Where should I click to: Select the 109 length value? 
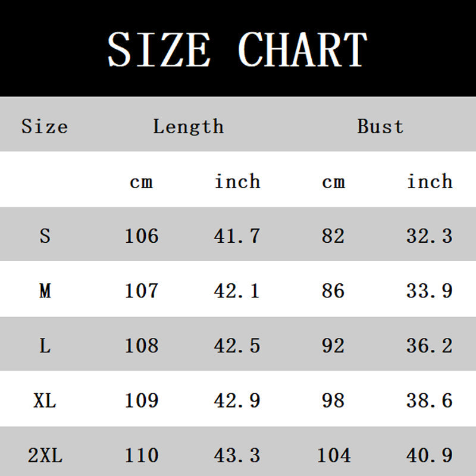tap(142, 400)
